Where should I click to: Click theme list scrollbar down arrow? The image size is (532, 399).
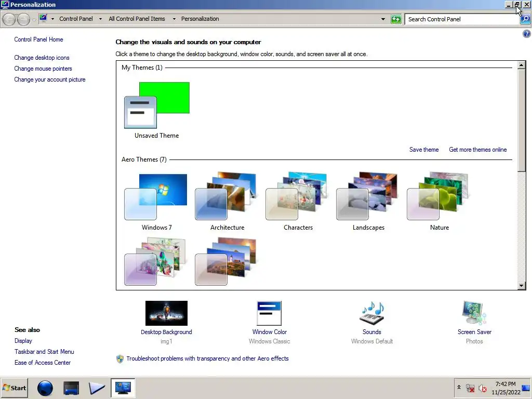coord(522,286)
